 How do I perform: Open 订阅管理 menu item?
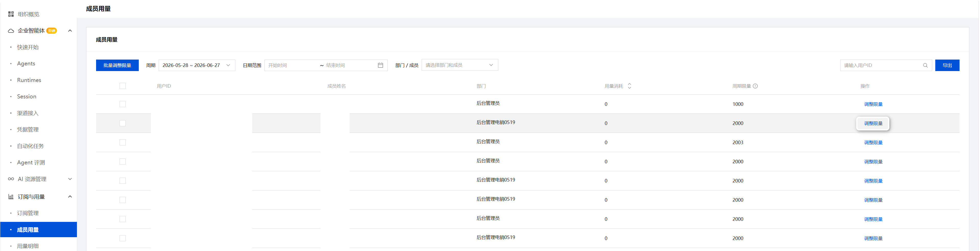tap(28, 213)
